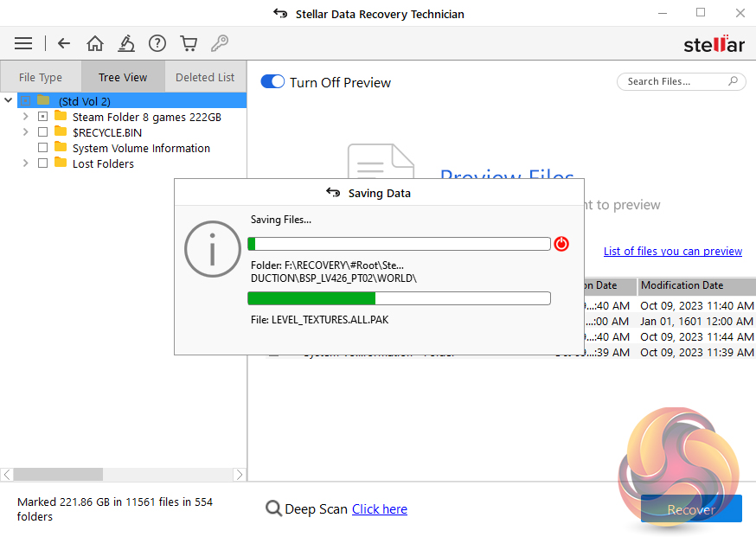Open the hamburger menu
Viewport: 756px width, 537px height.
tap(23, 43)
